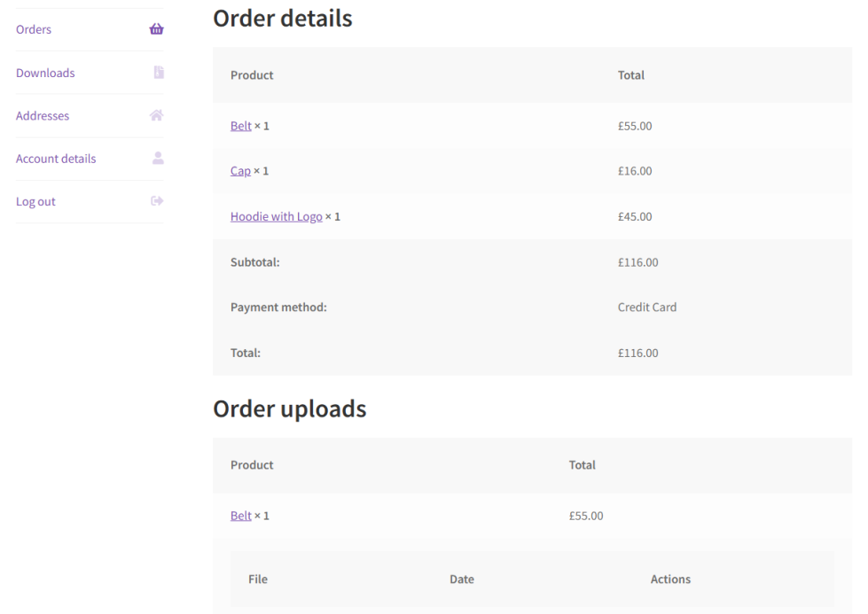Viewport: 868px width, 614px height.
Task: Click the Log out arrow icon
Action: [157, 201]
